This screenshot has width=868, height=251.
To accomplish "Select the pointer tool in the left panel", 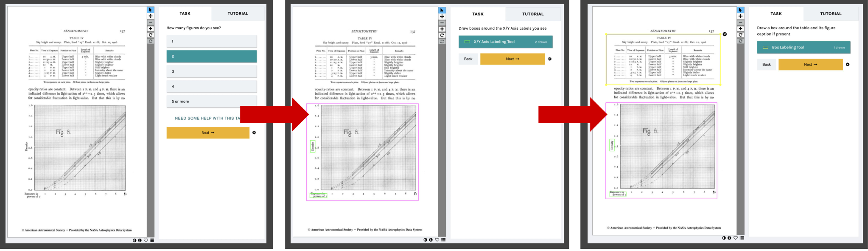I will click(150, 10).
